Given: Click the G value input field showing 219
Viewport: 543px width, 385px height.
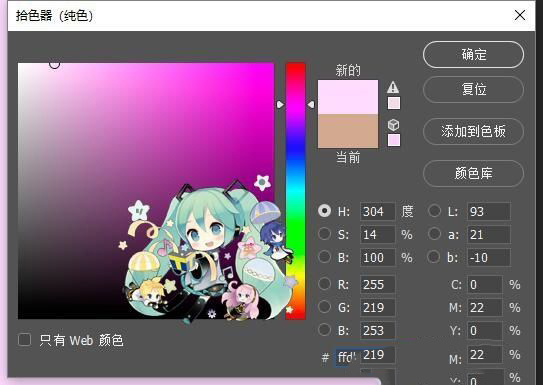Looking at the screenshot, I should click(x=377, y=307).
